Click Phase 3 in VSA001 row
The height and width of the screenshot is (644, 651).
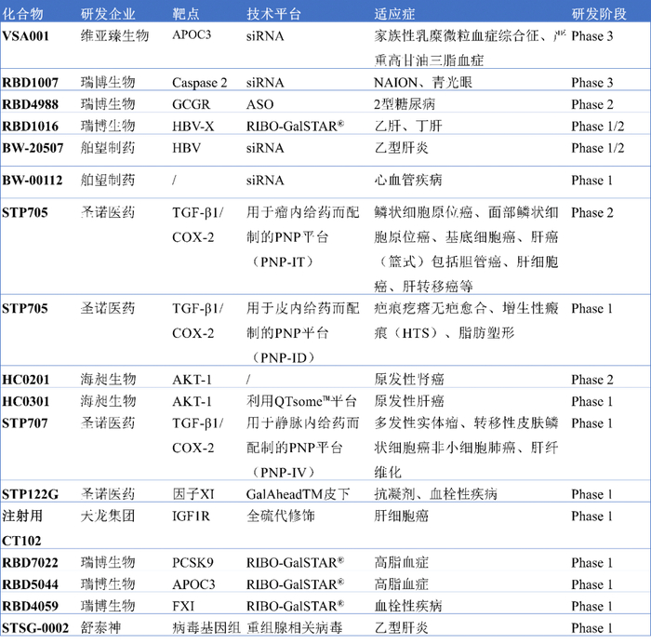coord(592,36)
